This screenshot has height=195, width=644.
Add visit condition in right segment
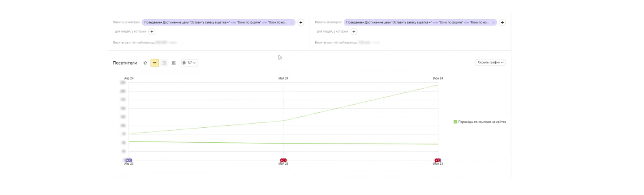point(502,23)
